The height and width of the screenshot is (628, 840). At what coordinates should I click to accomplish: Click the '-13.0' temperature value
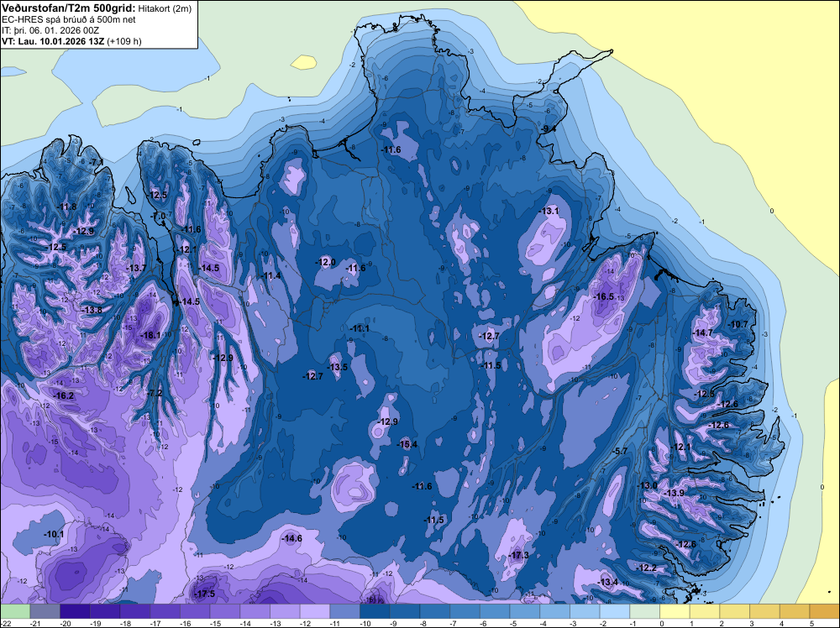tap(647, 485)
